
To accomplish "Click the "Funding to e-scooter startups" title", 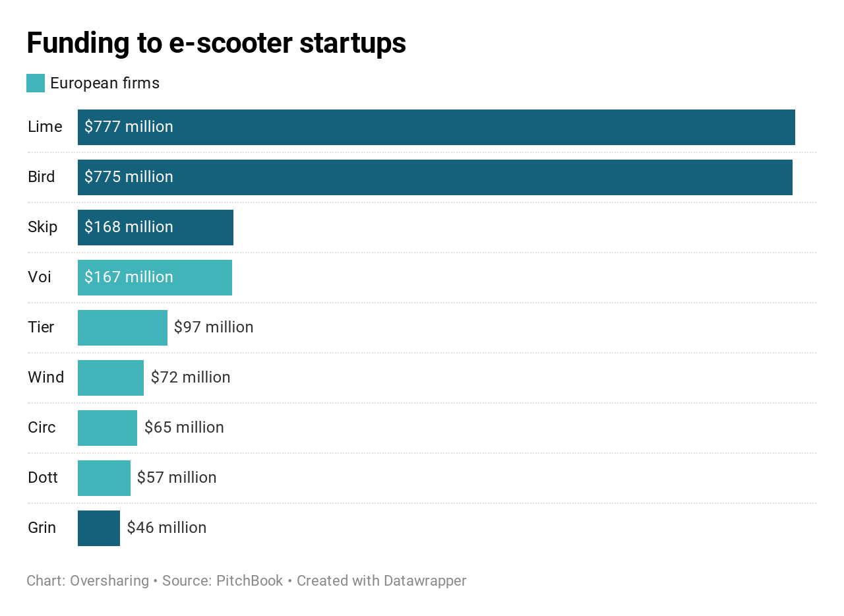I will pos(216,43).
